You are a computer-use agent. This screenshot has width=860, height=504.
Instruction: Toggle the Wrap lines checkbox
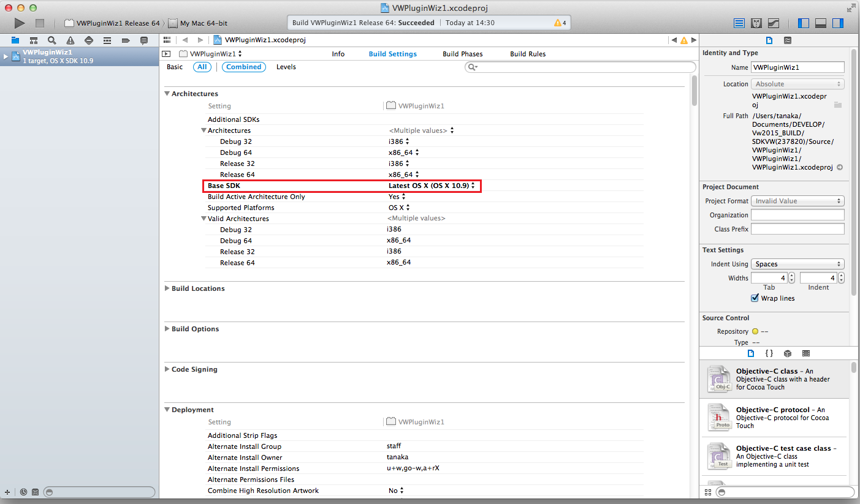(755, 298)
